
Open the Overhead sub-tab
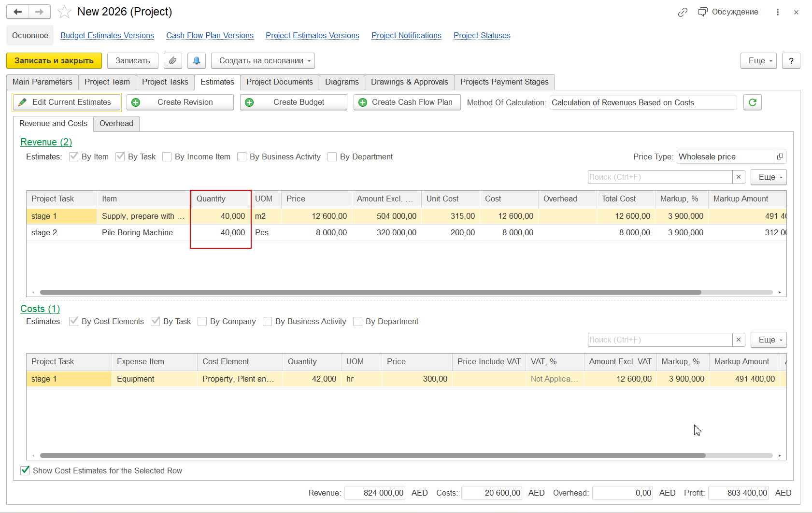pos(116,124)
